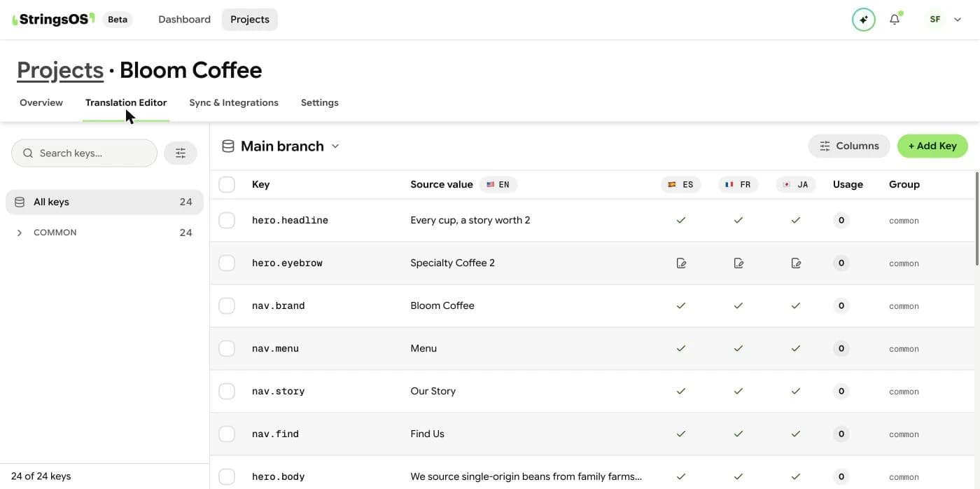Switch to Sync & Integrations tab
This screenshot has height=489, width=980.
point(234,102)
